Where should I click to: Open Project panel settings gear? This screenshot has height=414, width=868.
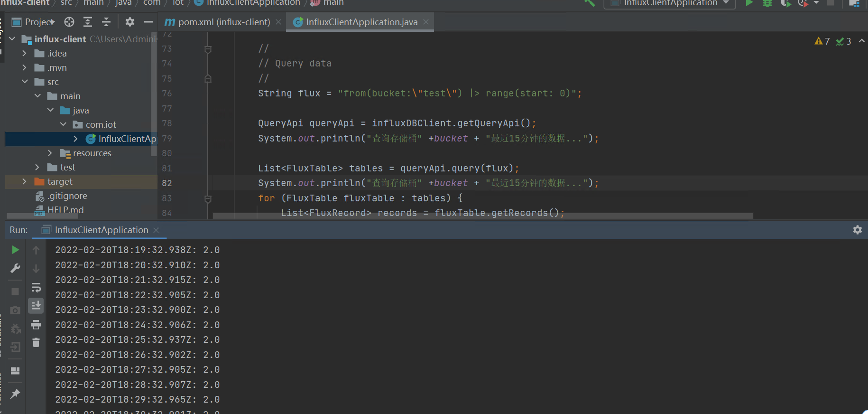pos(130,22)
